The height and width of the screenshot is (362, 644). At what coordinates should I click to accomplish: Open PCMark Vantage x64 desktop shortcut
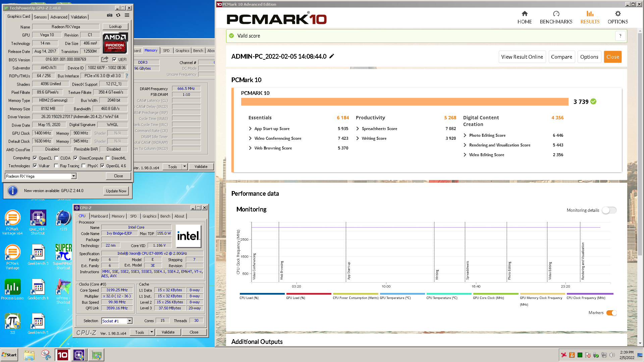click(12, 223)
